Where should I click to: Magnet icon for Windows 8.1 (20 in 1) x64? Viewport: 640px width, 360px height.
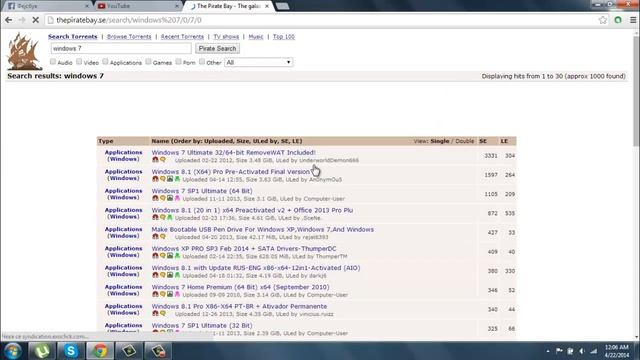pos(155,218)
